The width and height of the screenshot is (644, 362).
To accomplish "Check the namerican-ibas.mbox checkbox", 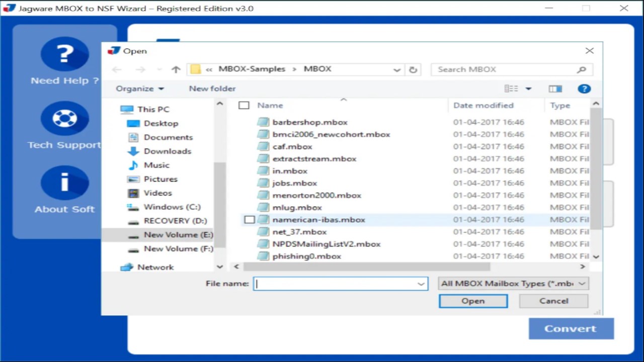I will (249, 220).
